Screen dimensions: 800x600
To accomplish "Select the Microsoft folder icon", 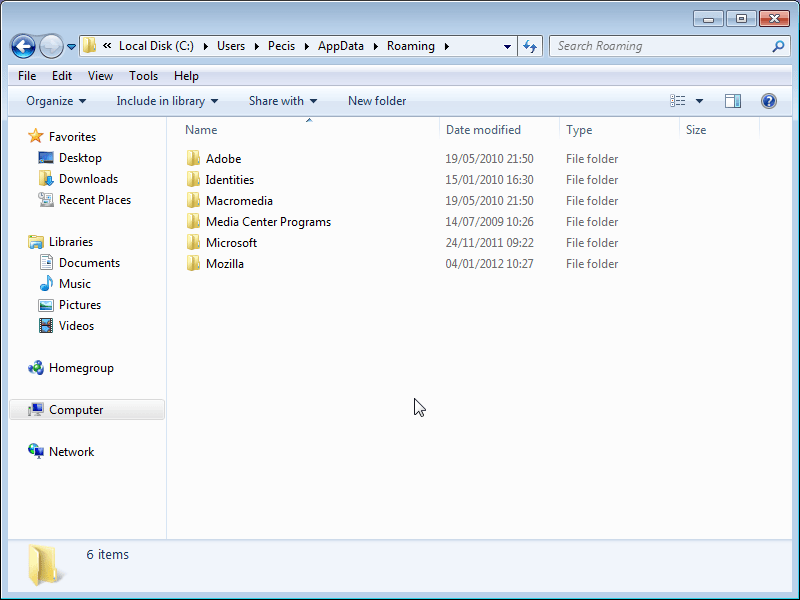I will tap(193, 242).
